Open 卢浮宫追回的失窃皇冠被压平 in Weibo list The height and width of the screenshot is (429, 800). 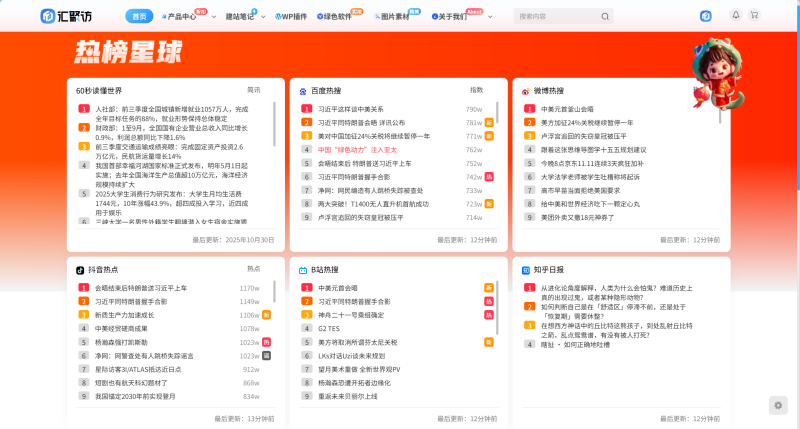click(584, 136)
